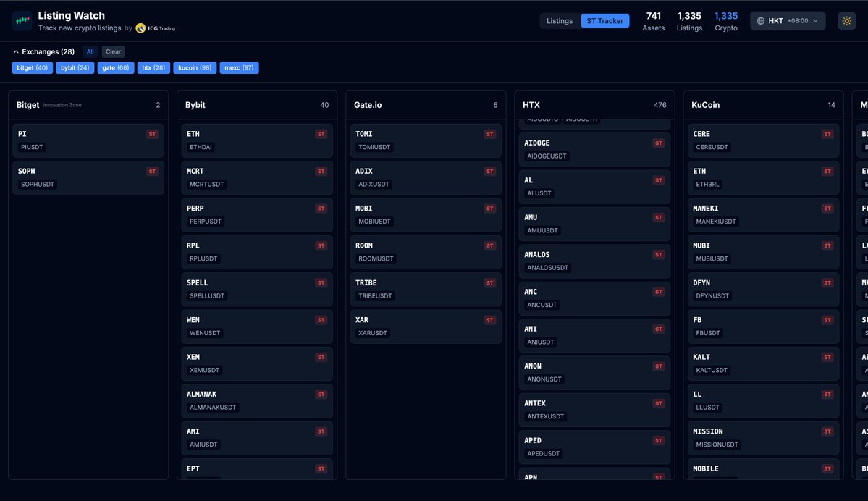Click the Listing Watch candlestick logo
Image resolution: width=868 pixels, height=501 pixels.
[x=22, y=21]
